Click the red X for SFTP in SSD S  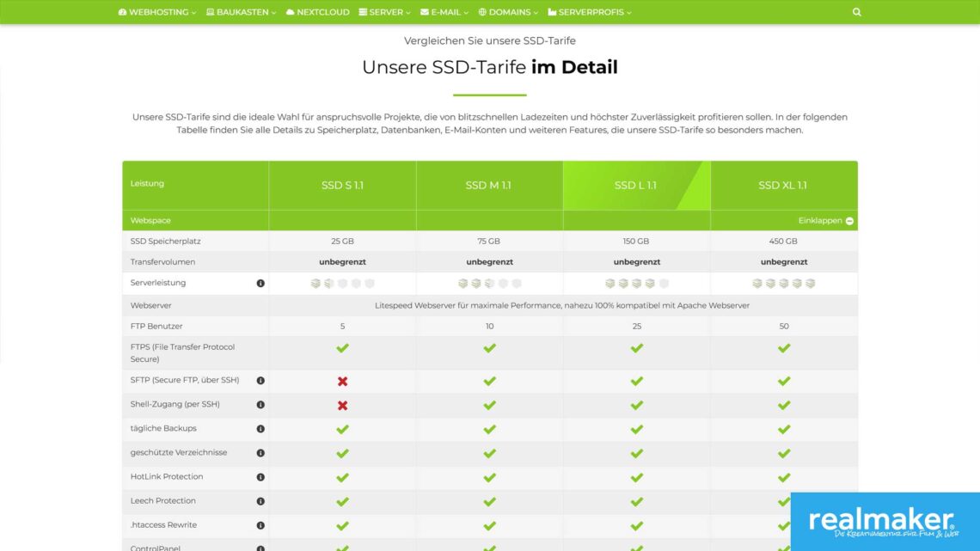click(x=342, y=381)
